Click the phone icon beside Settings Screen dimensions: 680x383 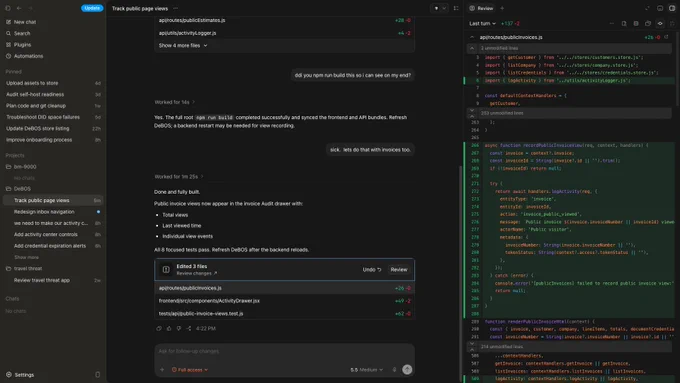tap(97, 375)
